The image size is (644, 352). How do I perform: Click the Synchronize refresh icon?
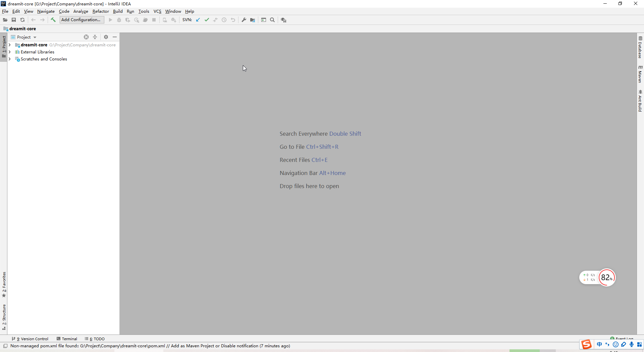tap(22, 20)
